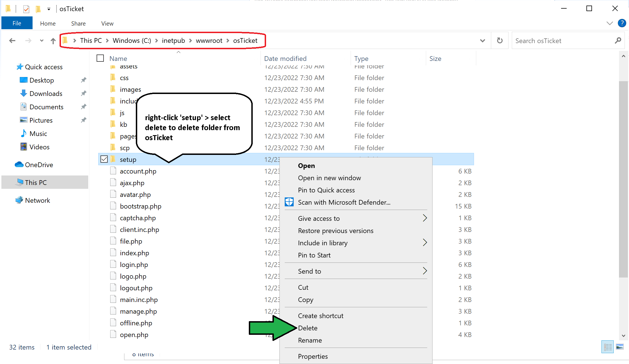Viewport: 629px width, 364px height.
Task: Click the OneDrive cloud icon
Action: click(x=19, y=165)
